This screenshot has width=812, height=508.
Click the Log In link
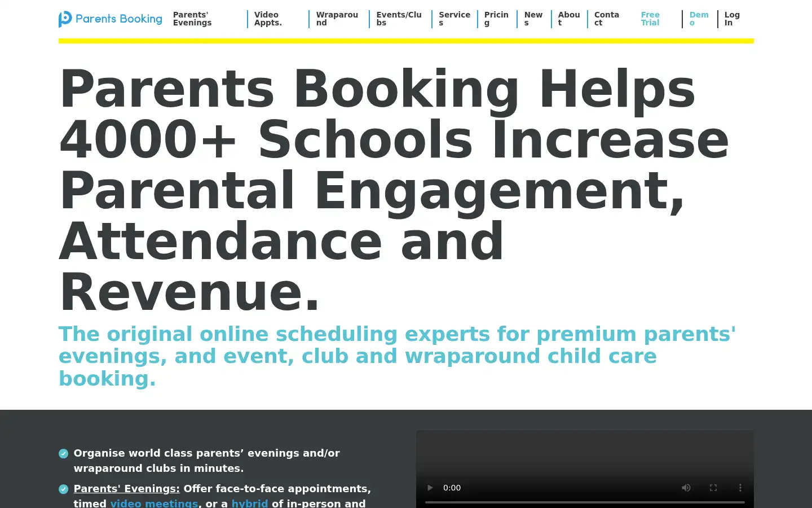click(x=732, y=19)
